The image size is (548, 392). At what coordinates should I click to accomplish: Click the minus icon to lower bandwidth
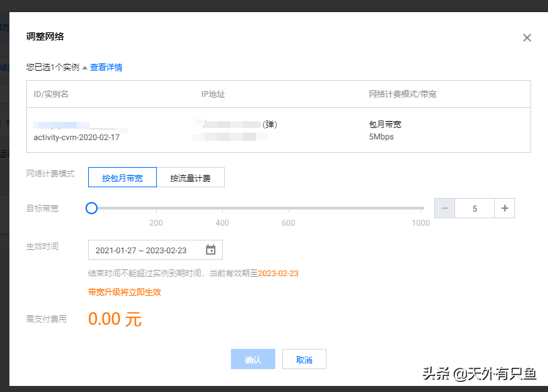coord(444,208)
